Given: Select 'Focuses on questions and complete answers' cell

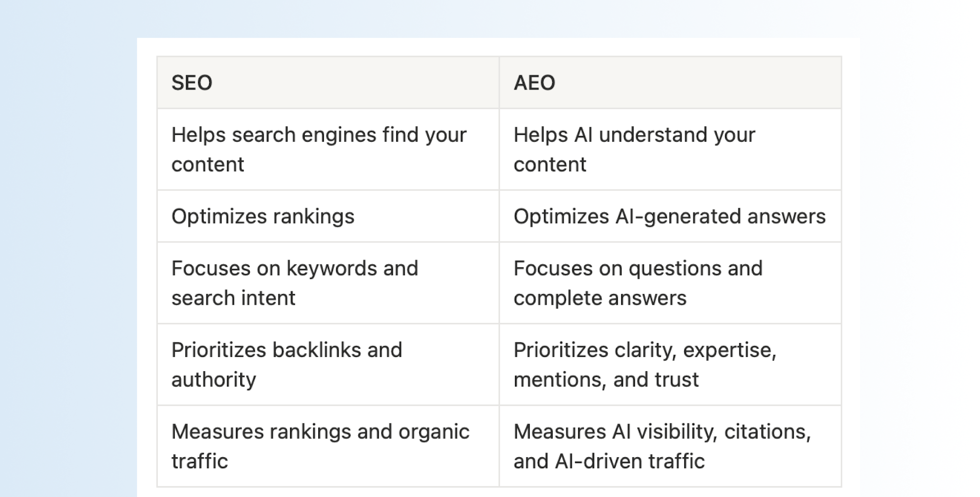Looking at the screenshot, I should 670,283.
